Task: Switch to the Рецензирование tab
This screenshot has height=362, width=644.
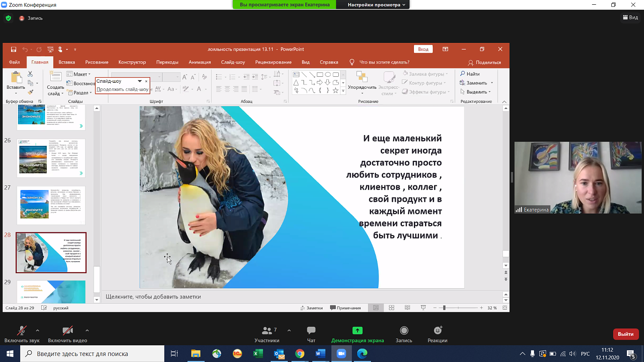Action: pyautogui.click(x=273, y=62)
